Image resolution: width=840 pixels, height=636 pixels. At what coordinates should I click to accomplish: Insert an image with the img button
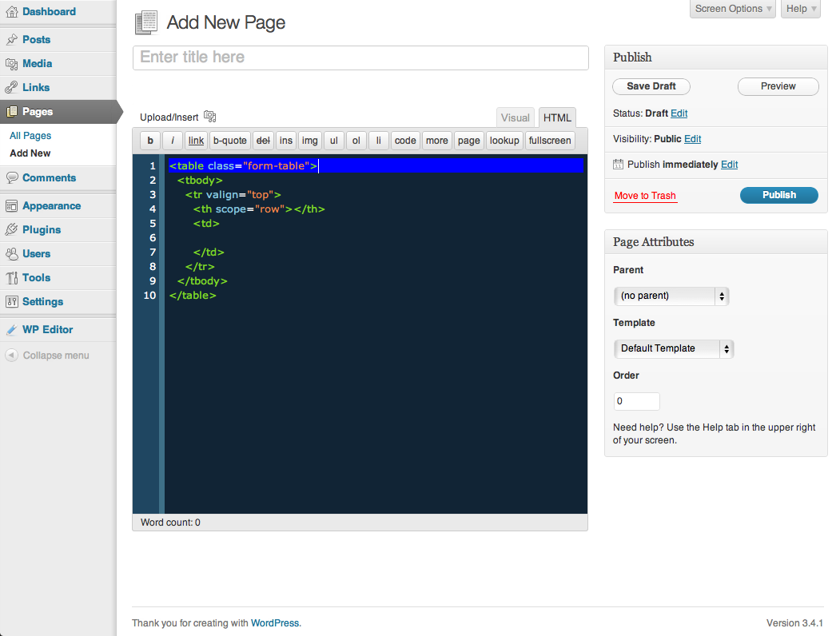point(309,140)
